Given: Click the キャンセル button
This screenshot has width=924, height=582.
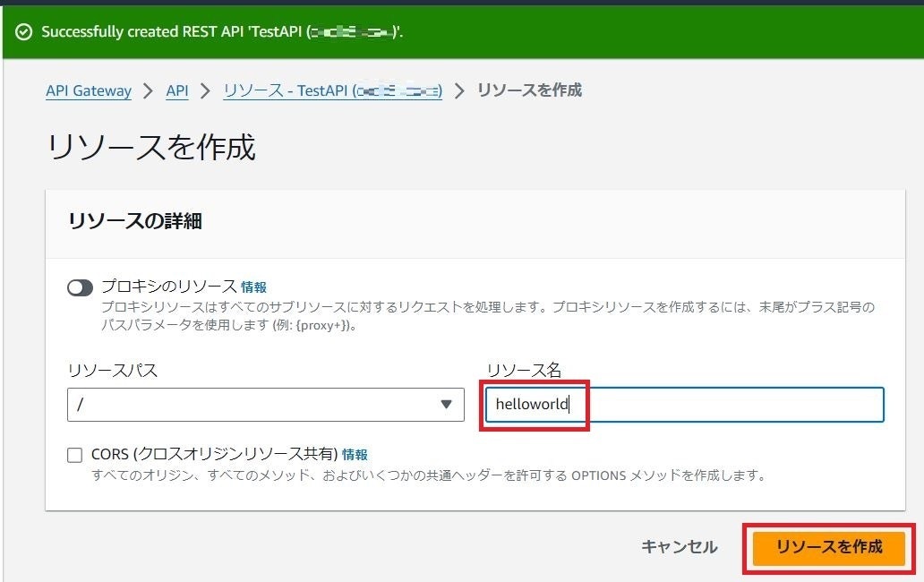Looking at the screenshot, I should pos(680,547).
